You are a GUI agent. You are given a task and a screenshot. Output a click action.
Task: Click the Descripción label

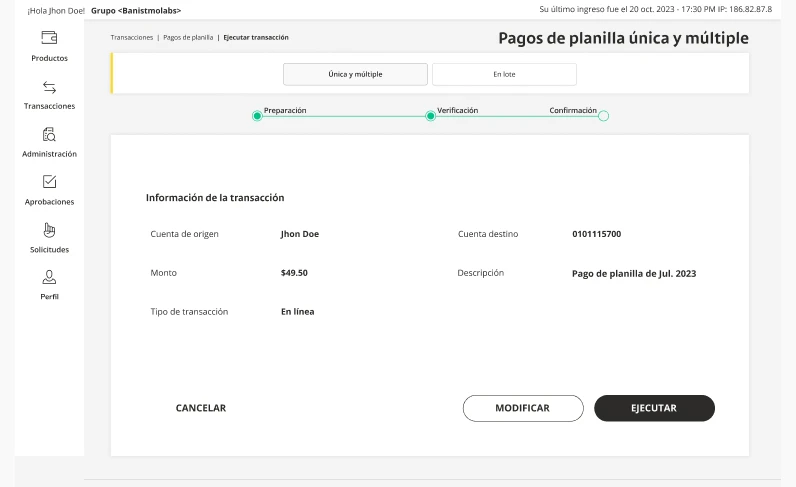coord(481,273)
